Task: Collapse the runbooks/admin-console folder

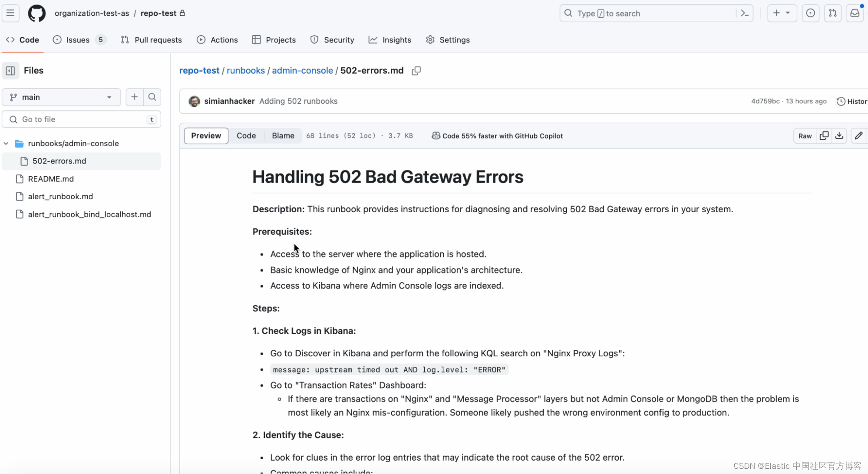Action: pos(6,143)
